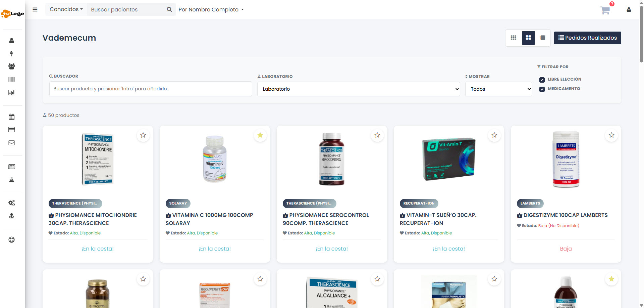Switch to single large card view
Image resolution: width=644 pixels, height=308 pixels.
[x=543, y=38]
